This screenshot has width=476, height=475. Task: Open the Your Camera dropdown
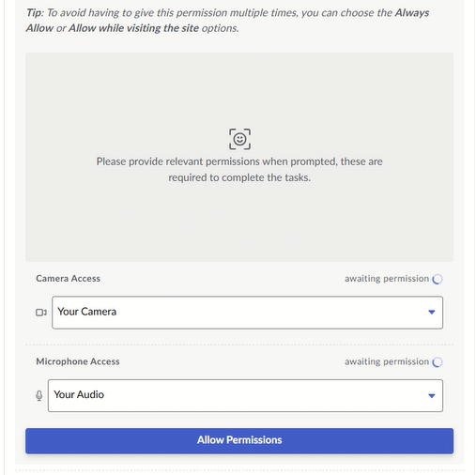click(247, 313)
